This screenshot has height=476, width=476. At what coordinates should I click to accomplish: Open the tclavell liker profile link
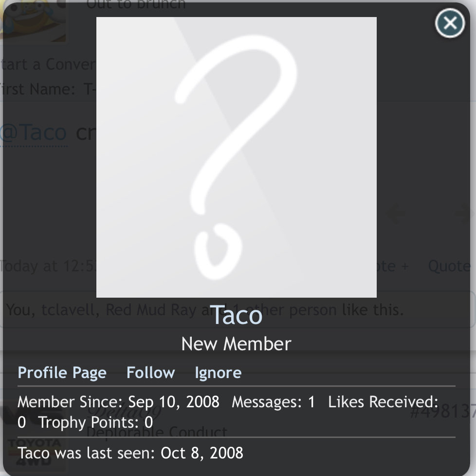69,310
